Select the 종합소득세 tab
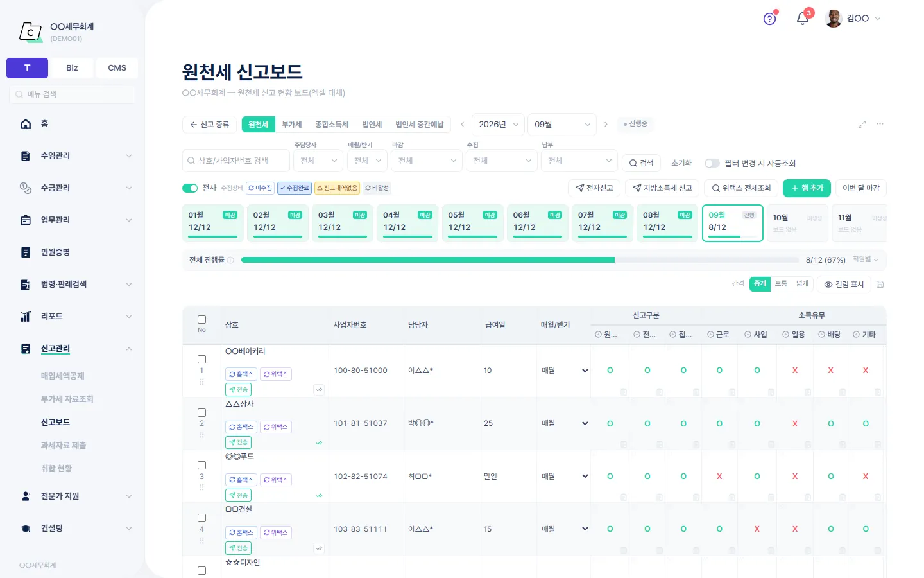This screenshot has width=924, height=578. coord(332,125)
